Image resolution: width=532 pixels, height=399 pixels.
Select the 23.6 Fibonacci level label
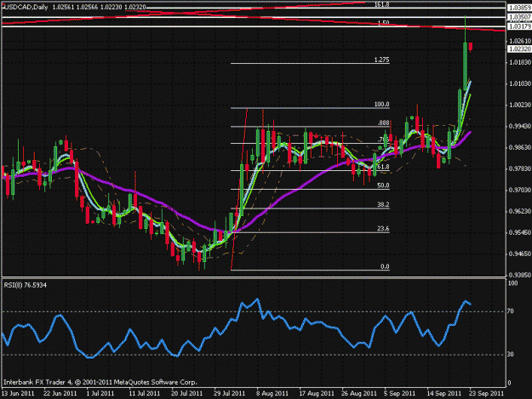pyautogui.click(x=383, y=229)
